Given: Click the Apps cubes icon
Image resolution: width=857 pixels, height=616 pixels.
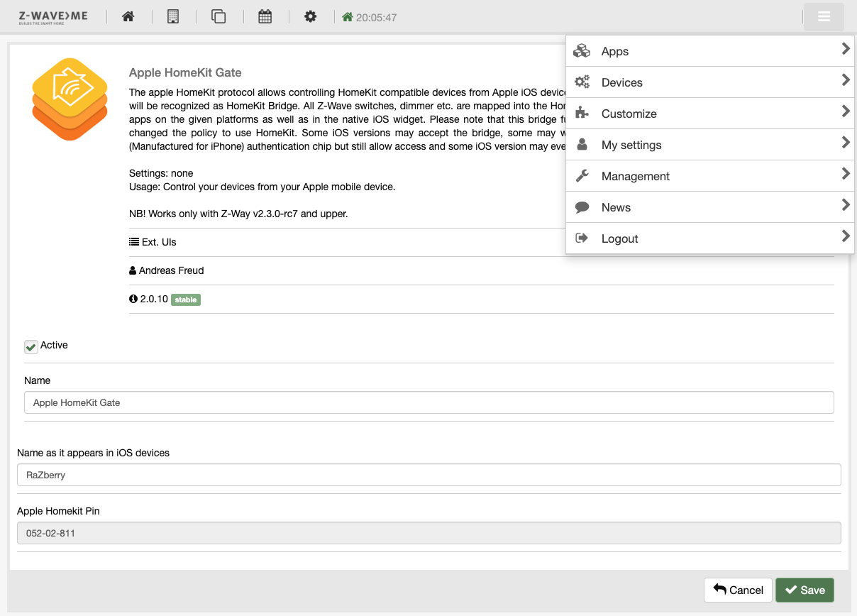Looking at the screenshot, I should [582, 51].
